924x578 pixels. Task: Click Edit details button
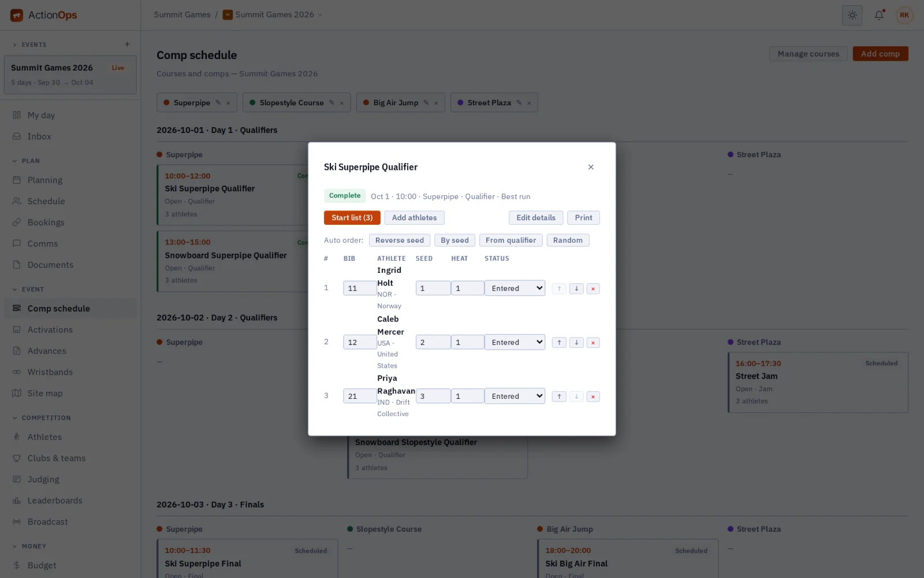pyautogui.click(x=536, y=218)
